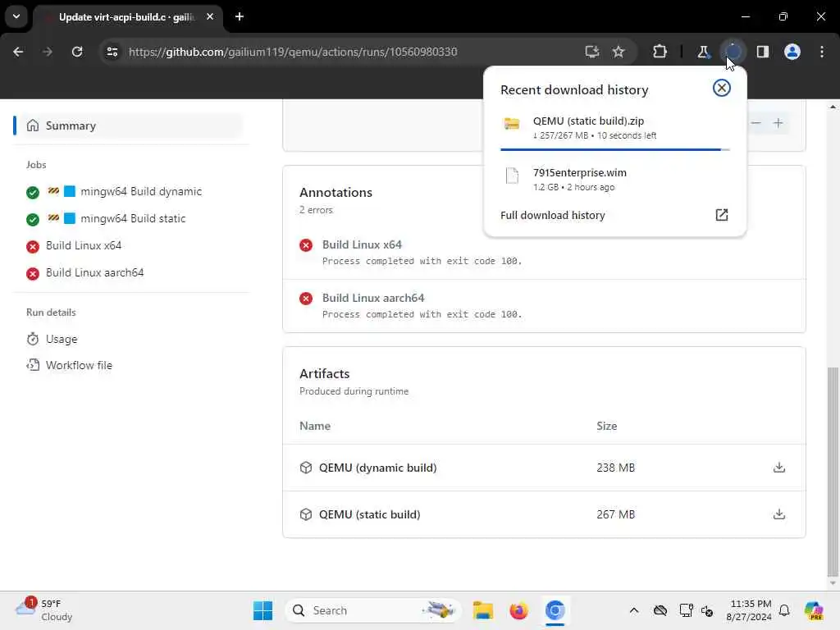Image resolution: width=840 pixels, height=630 pixels.
Task: Click the QEMU (static build) artifact name
Action: click(x=369, y=514)
